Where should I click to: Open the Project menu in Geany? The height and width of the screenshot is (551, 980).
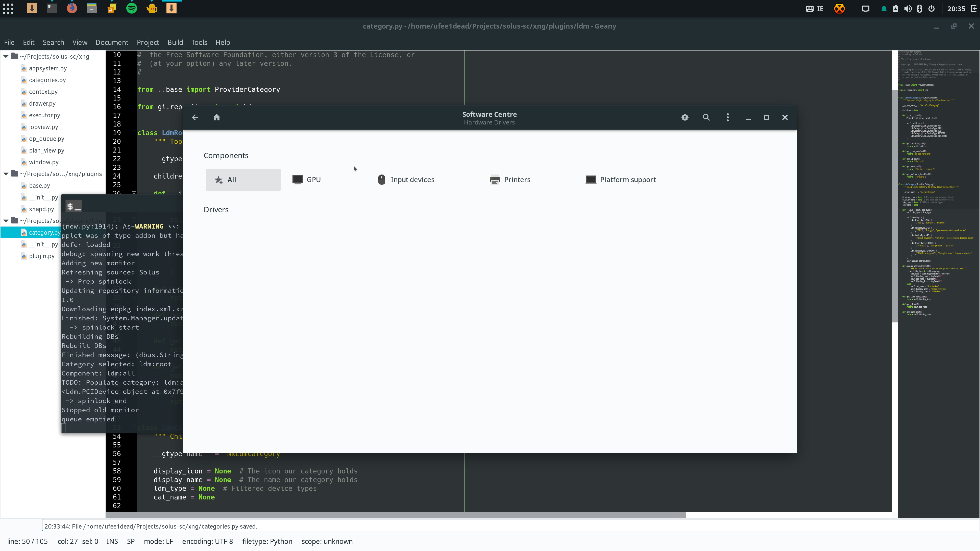click(x=148, y=42)
